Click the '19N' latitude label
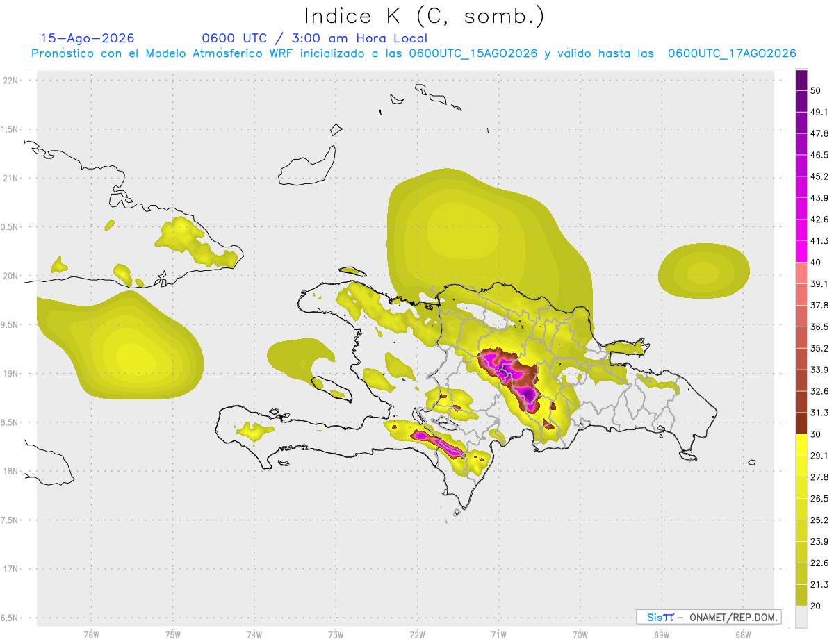This screenshot has height=644, width=834. pos(12,374)
